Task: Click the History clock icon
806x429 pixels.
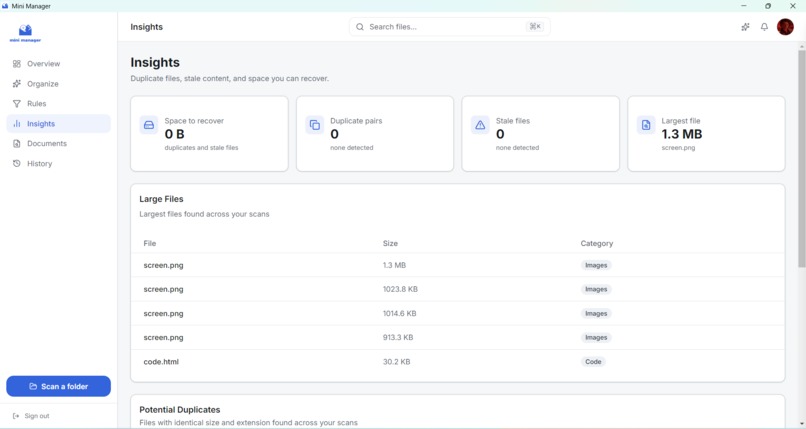Action: point(17,163)
